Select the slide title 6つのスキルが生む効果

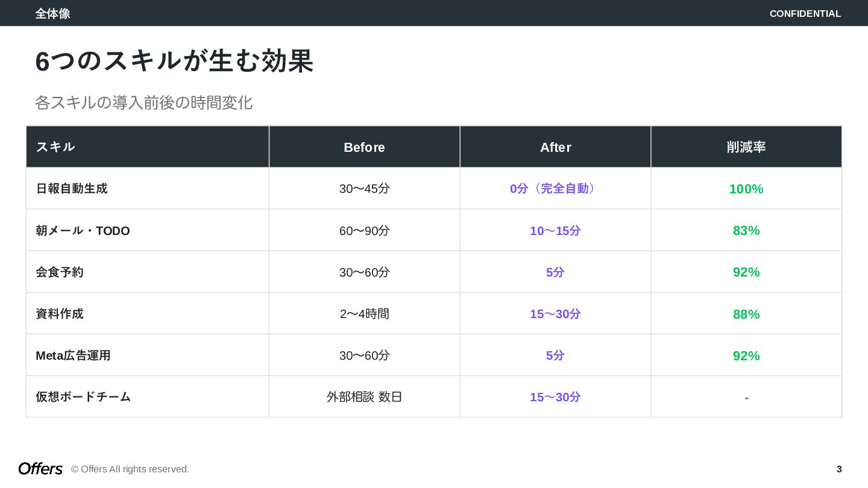point(174,61)
